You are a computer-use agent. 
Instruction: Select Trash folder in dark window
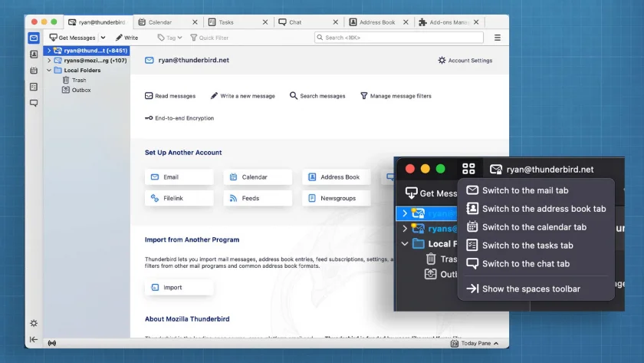[441, 259]
